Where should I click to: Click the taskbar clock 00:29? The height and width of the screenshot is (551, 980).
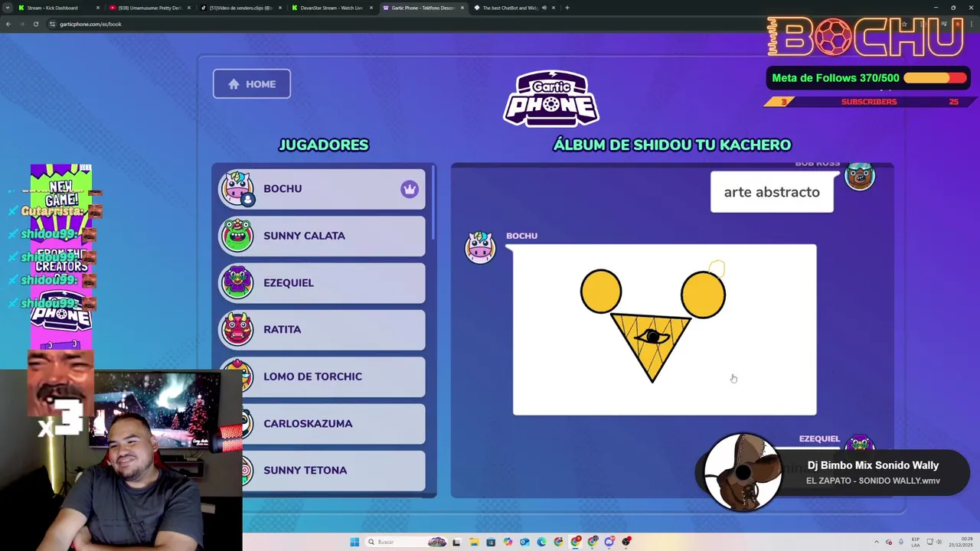point(961,542)
